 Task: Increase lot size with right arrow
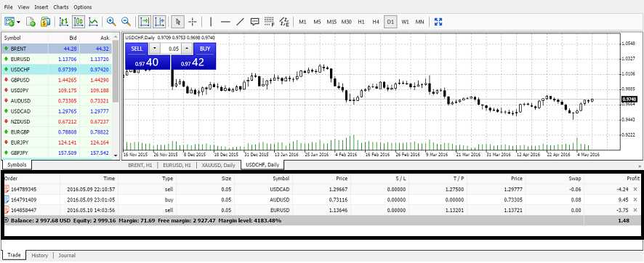(187, 49)
